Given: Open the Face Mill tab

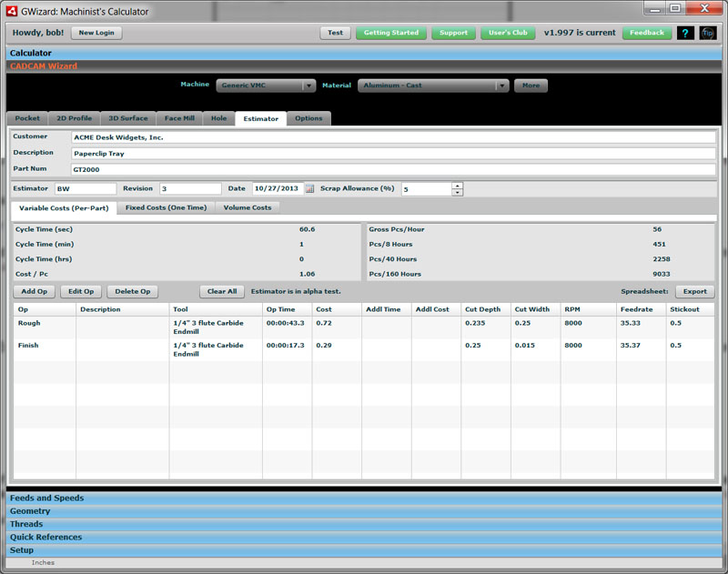Looking at the screenshot, I should (x=181, y=117).
